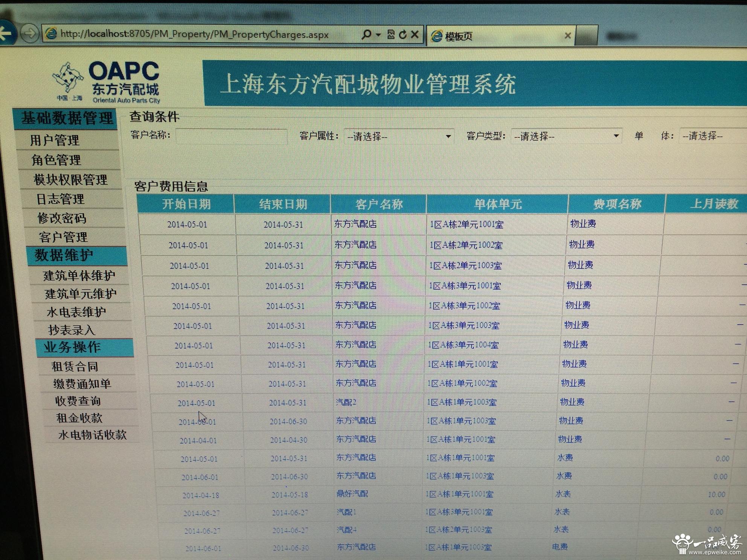
Task: Click the stop X icon in address bar
Action: [x=415, y=35]
